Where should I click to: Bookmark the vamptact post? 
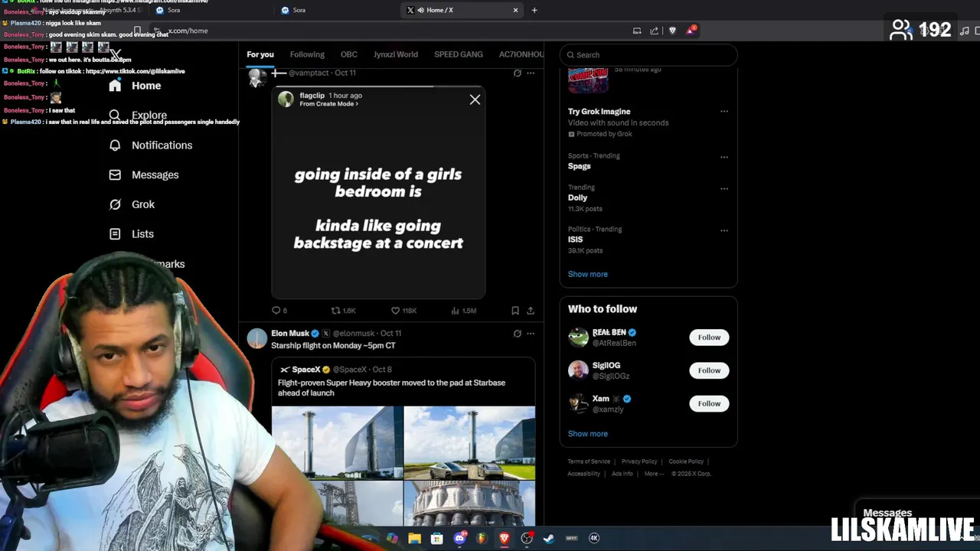click(515, 311)
